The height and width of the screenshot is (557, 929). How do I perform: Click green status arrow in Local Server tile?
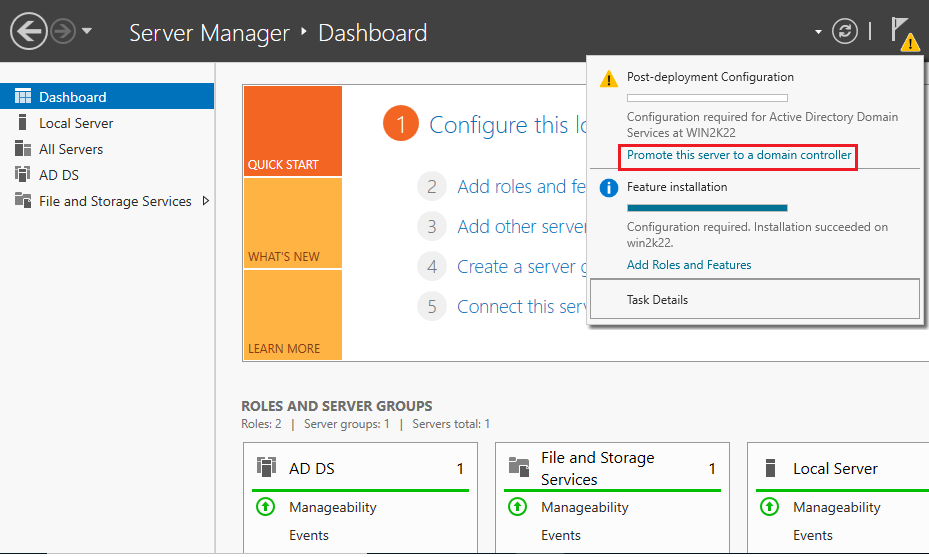click(x=769, y=507)
